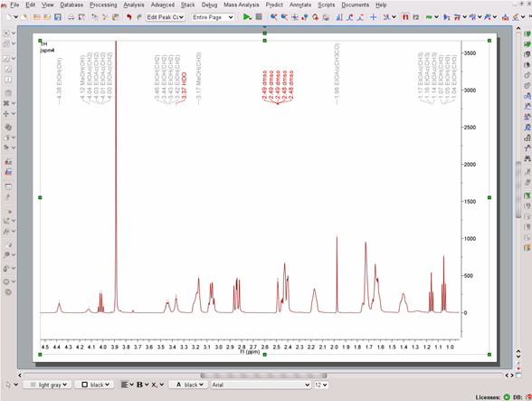This screenshot has height=401, width=532.
Task: Click the blue crosshair cursor tool
Action: [373, 17]
